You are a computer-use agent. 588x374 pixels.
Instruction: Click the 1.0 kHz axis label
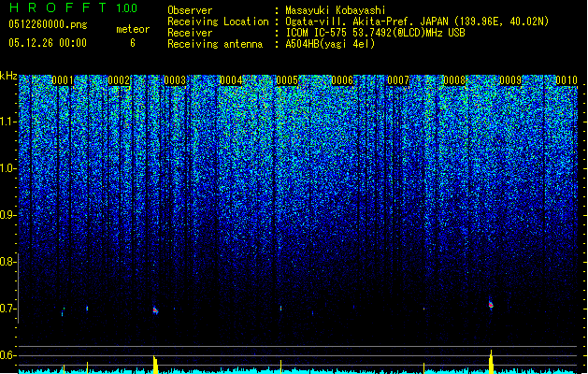point(7,168)
